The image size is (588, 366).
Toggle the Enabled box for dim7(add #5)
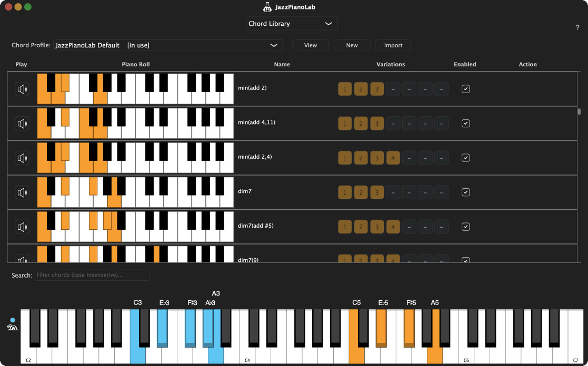pos(465,227)
